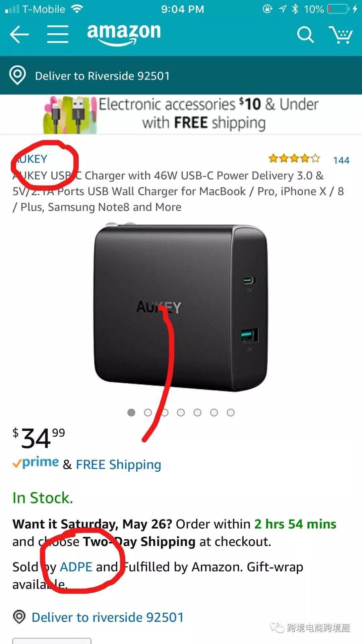This screenshot has height=644, width=362.
Task: Open Deliver to Riverside 92501 header bar
Action: point(181,75)
